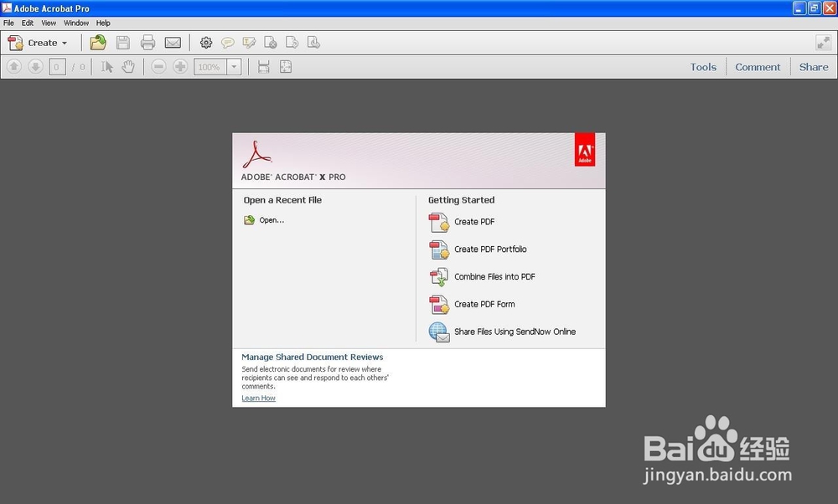Click the green Open folder icon
838x504 pixels.
tap(249, 220)
